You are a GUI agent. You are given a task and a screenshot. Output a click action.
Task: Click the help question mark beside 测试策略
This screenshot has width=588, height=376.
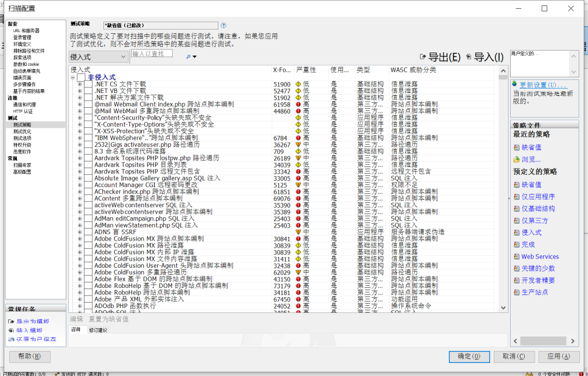pos(223,25)
